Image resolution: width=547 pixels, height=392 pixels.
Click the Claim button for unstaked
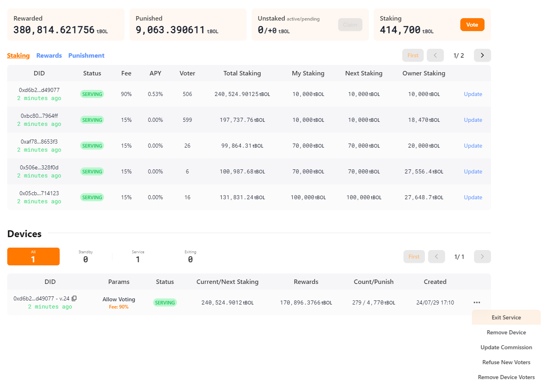(350, 25)
